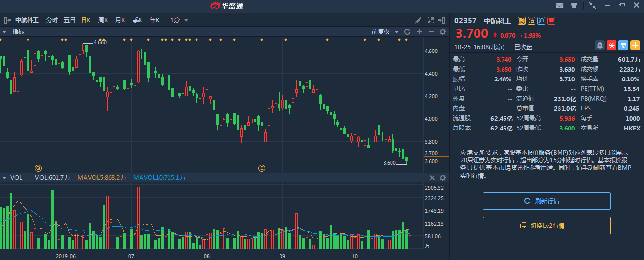Switch to 周K weekly chart tab
This screenshot has height=260, width=644.
point(103,20)
